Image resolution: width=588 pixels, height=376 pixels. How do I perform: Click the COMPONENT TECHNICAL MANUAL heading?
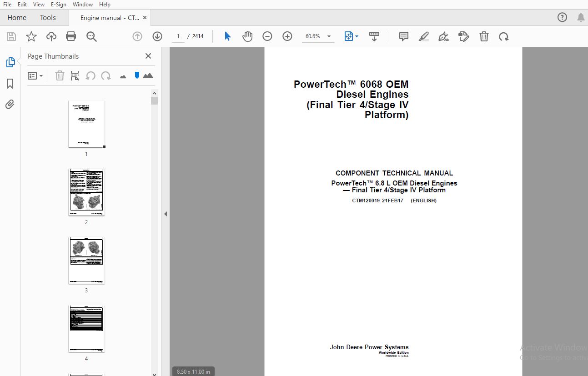click(394, 173)
